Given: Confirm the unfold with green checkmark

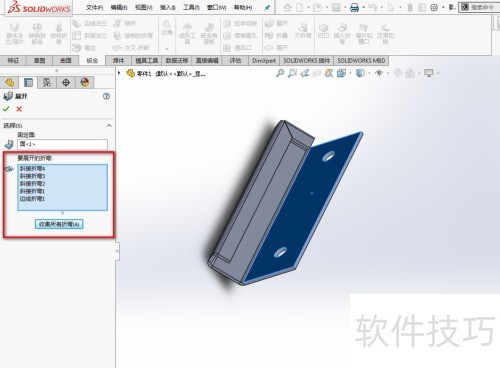Looking at the screenshot, I should (x=6, y=109).
